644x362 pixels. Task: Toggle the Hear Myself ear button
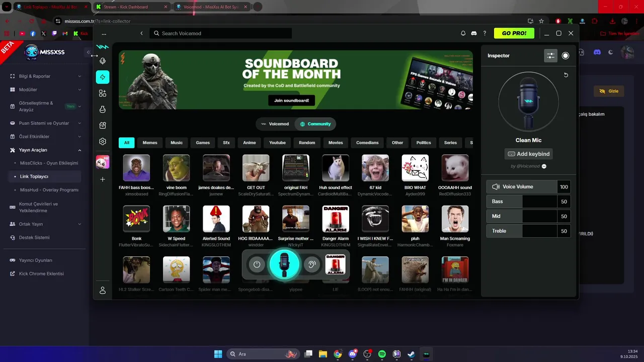point(312,264)
